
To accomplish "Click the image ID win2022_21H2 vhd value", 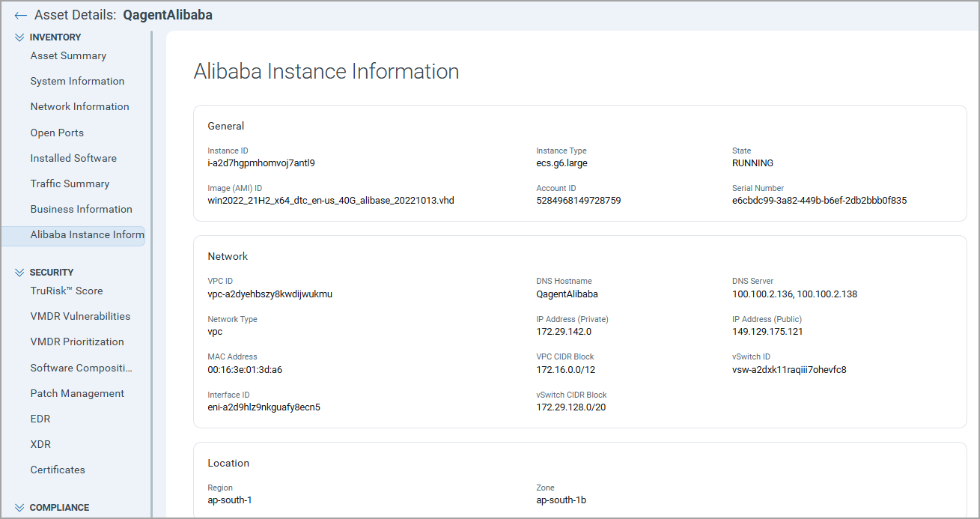I will [331, 200].
